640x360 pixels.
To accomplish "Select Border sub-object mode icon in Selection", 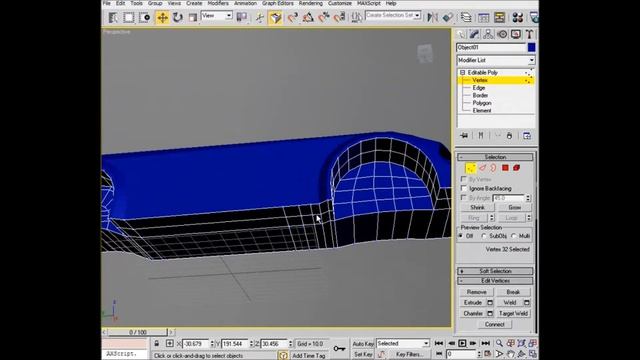I will click(493, 168).
